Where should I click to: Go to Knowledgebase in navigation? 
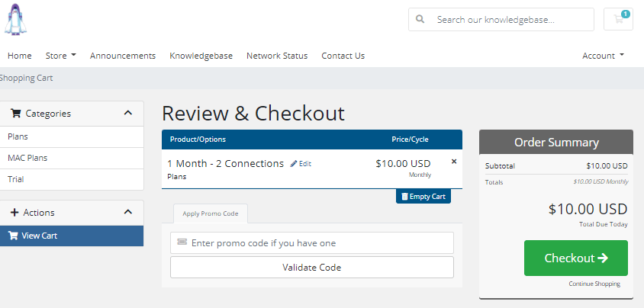click(201, 56)
